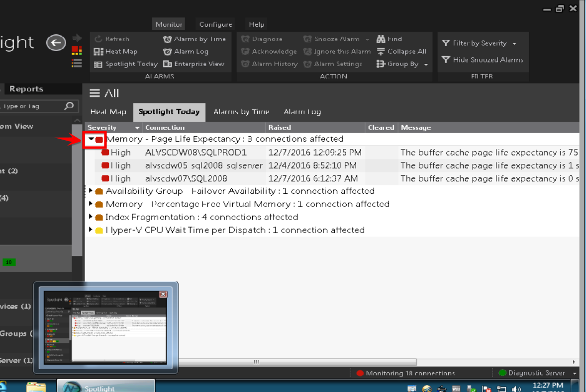Click the taskbar clock
This screenshot has width=586, height=392.
click(548, 387)
